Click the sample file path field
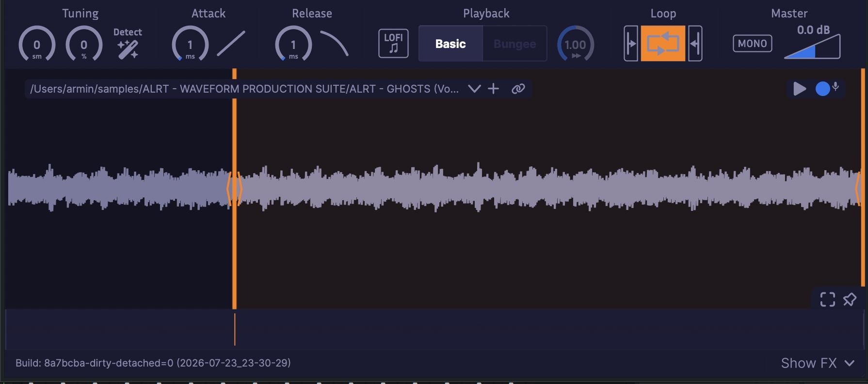 coord(244,89)
